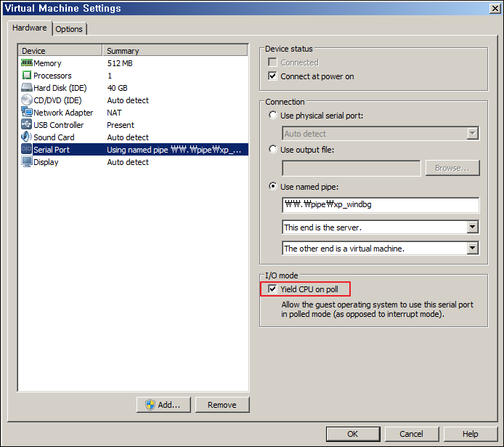Uncheck Connect at power on
The height and width of the screenshot is (447, 504).
(272, 76)
